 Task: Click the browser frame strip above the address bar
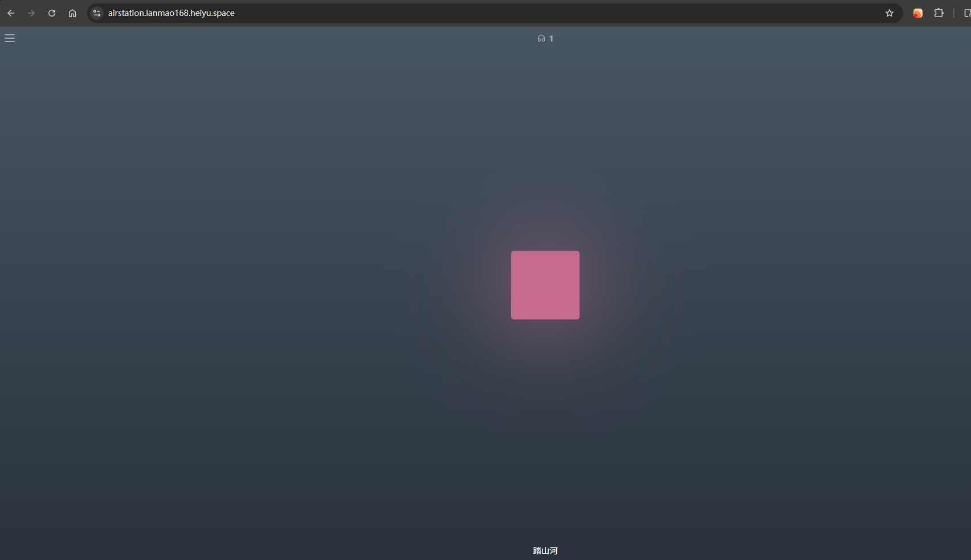(x=486, y=1)
